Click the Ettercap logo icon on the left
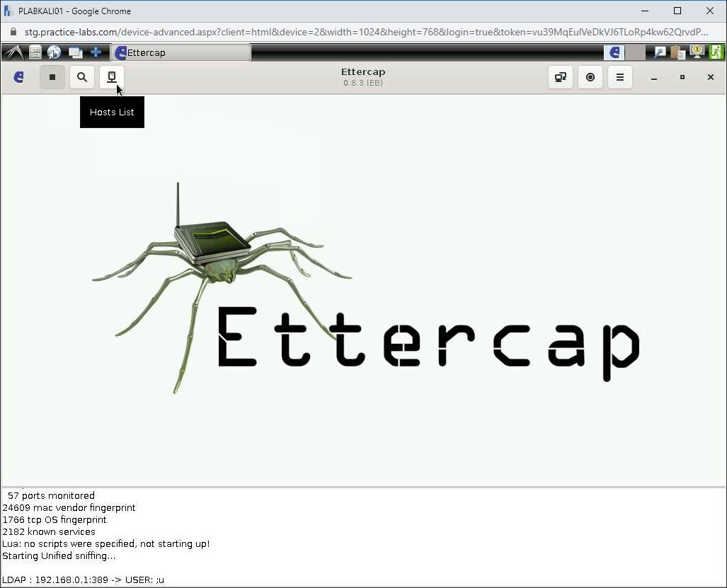This screenshot has width=727, height=588. click(x=18, y=77)
